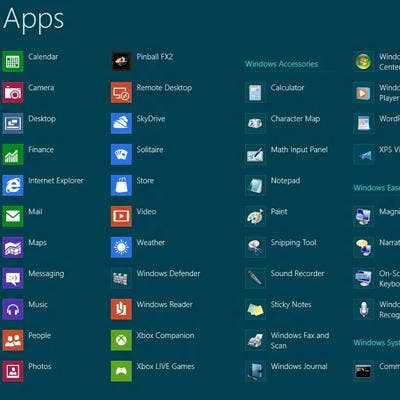Click the "Windows Reader" label text

(x=164, y=304)
